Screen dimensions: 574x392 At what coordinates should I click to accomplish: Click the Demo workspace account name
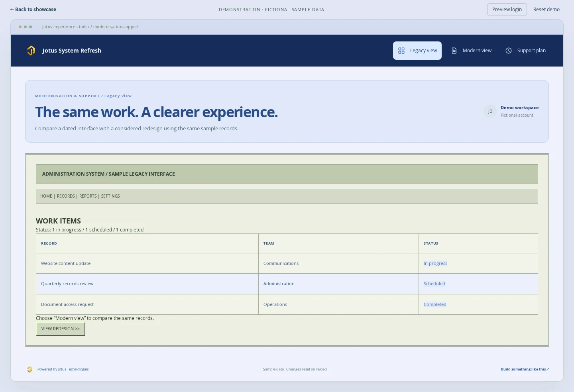pos(519,108)
